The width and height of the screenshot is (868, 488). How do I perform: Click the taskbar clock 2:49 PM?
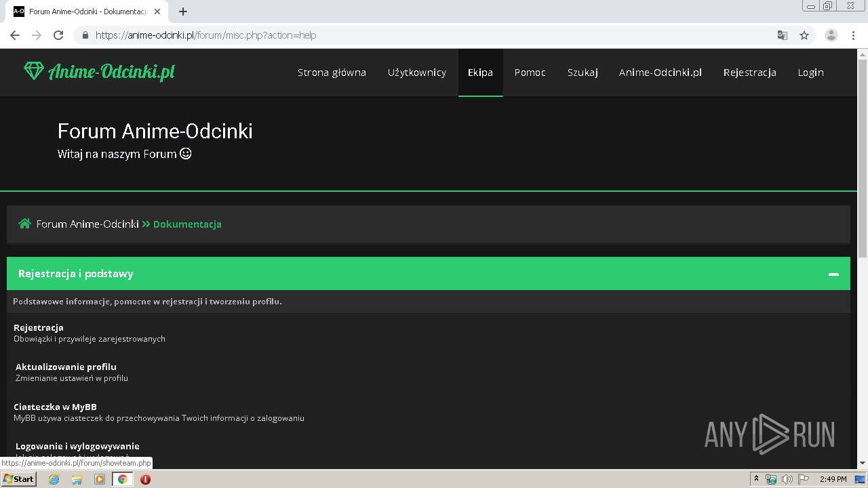point(833,479)
